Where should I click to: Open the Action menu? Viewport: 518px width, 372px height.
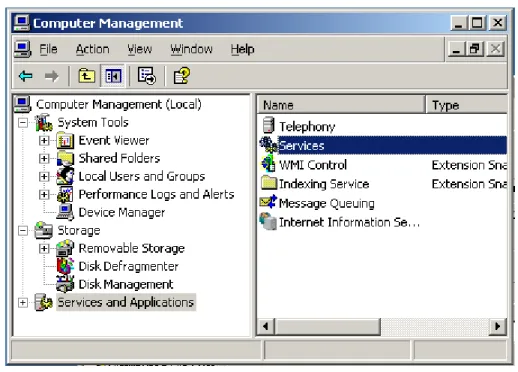pos(93,49)
